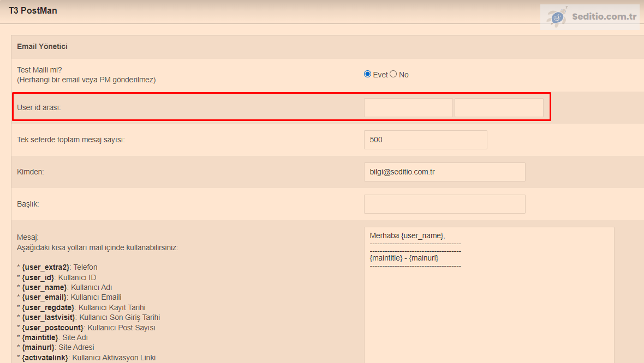Click inside the Mesaj text area
Image resolution: width=644 pixels, height=363 pixels.
pyautogui.click(x=488, y=305)
